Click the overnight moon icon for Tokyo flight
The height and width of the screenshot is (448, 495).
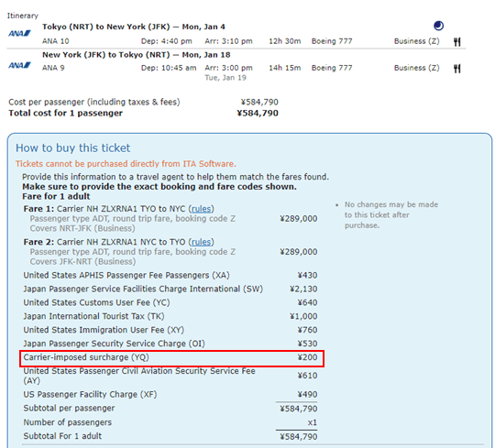point(438,26)
